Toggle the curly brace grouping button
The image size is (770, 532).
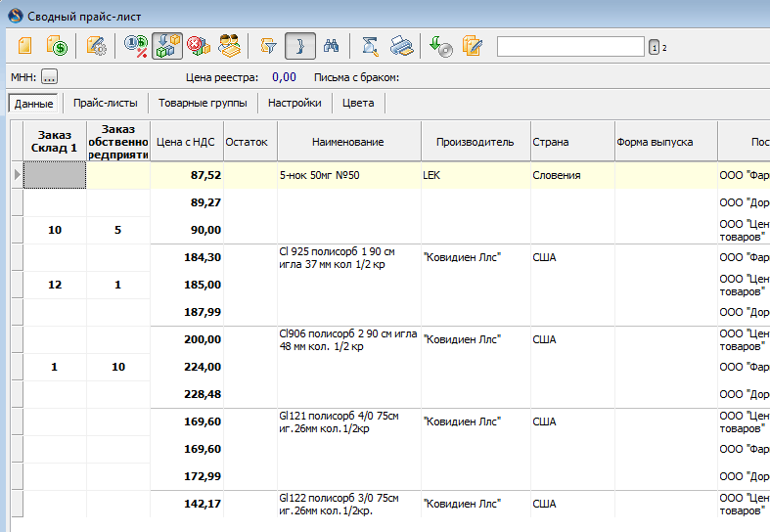coord(300,46)
